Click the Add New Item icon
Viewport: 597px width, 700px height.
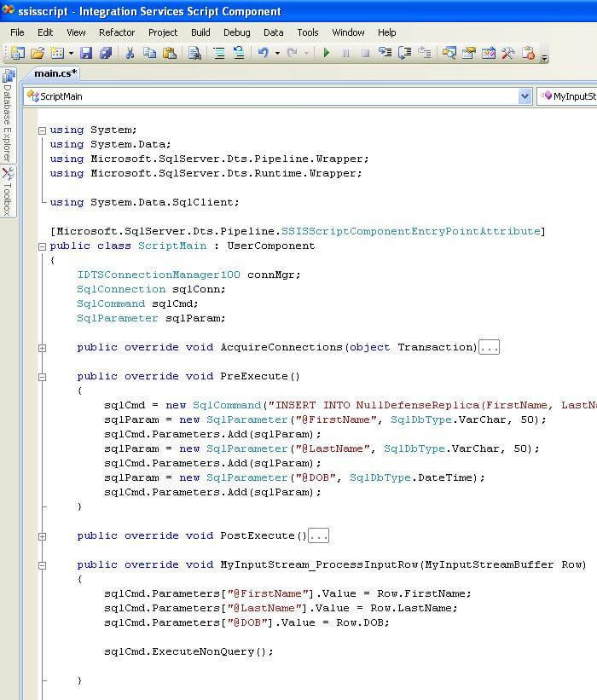point(58,53)
